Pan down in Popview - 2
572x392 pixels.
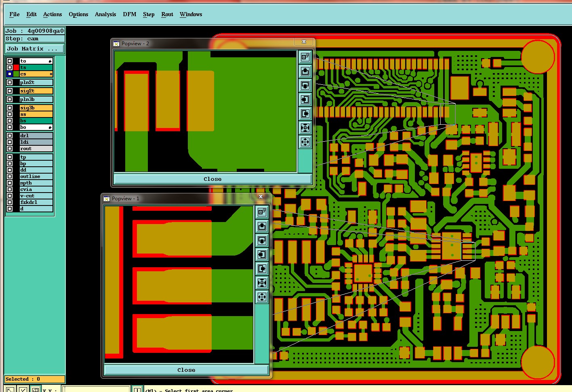pyautogui.click(x=305, y=86)
